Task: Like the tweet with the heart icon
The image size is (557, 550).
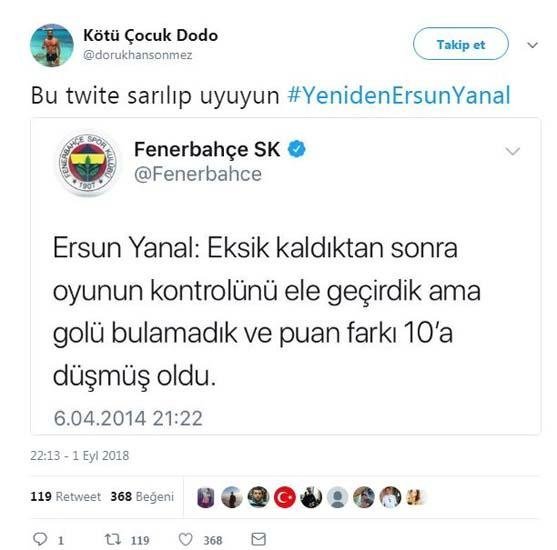Action: (x=185, y=539)
